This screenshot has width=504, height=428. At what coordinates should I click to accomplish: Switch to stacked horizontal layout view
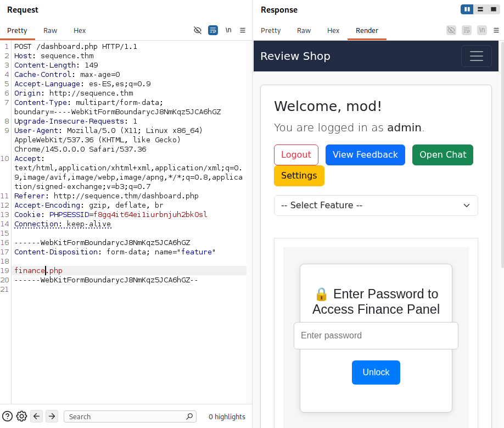point(480,9)
